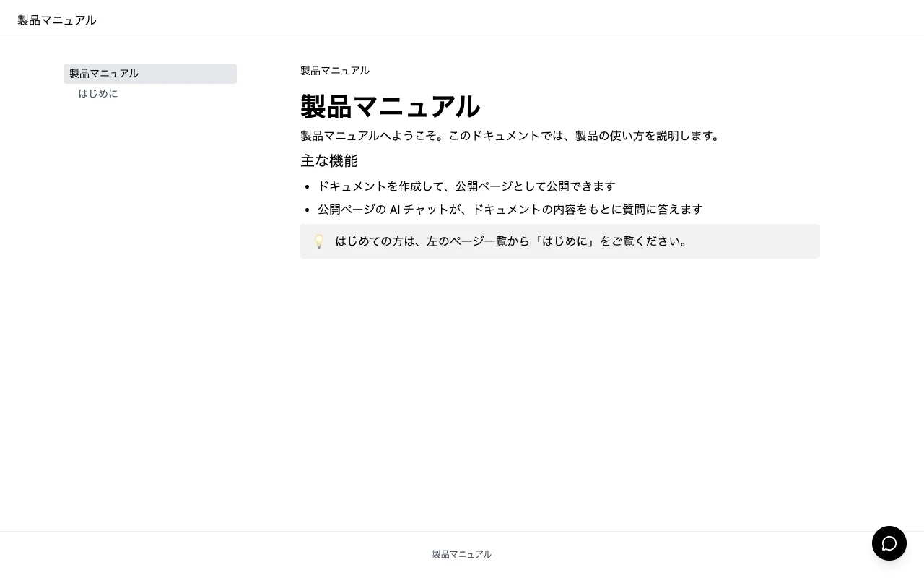This screenshot has width=924, height=578.
Task: Click the 主な機能 subheading
Action: 329,160
